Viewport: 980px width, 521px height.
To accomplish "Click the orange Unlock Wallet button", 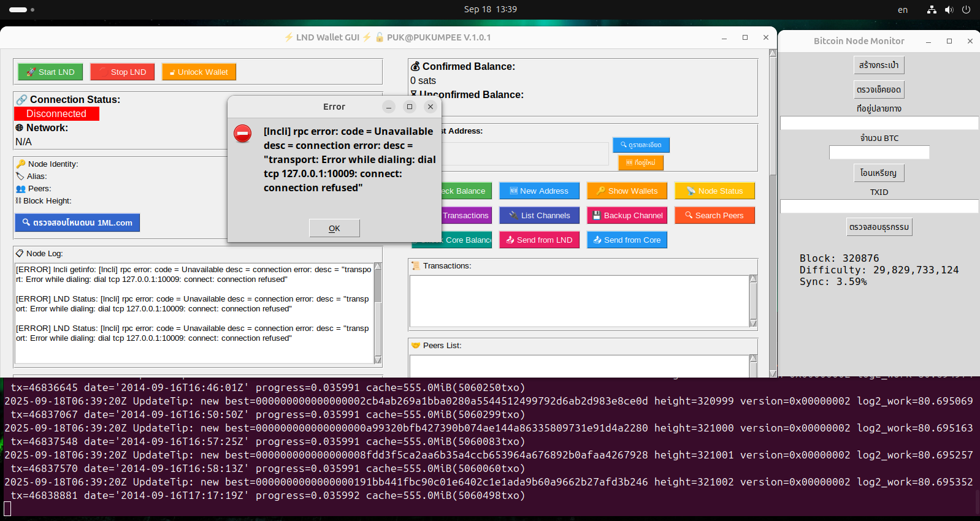I will pos(199,72).
